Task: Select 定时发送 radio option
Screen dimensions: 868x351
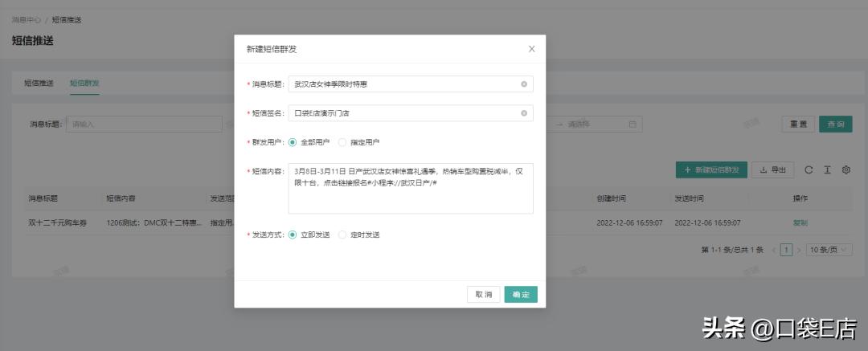Action: coord(342,235)
